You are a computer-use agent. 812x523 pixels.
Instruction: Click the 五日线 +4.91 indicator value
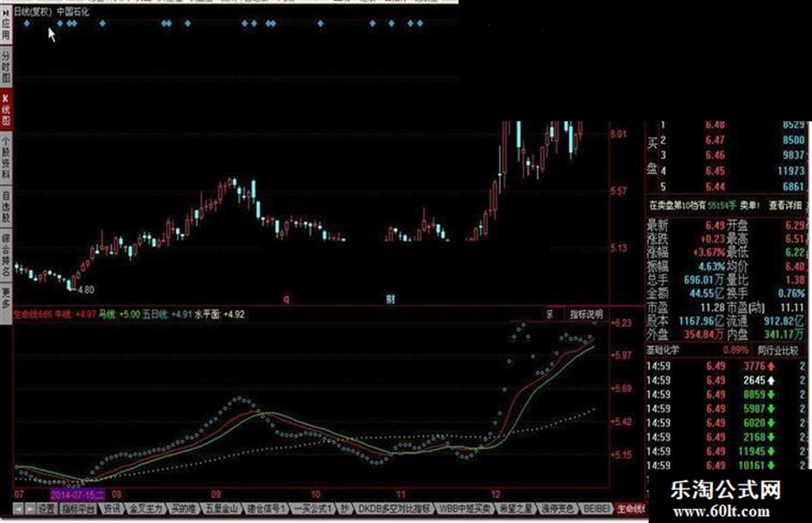point(168,314)
